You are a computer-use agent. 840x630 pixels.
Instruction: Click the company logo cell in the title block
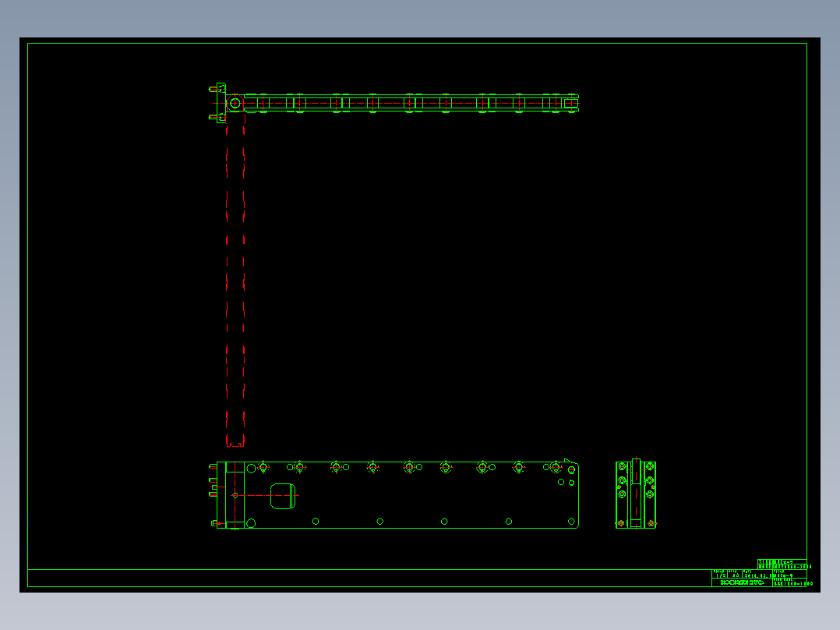click(x=742, y=582)
